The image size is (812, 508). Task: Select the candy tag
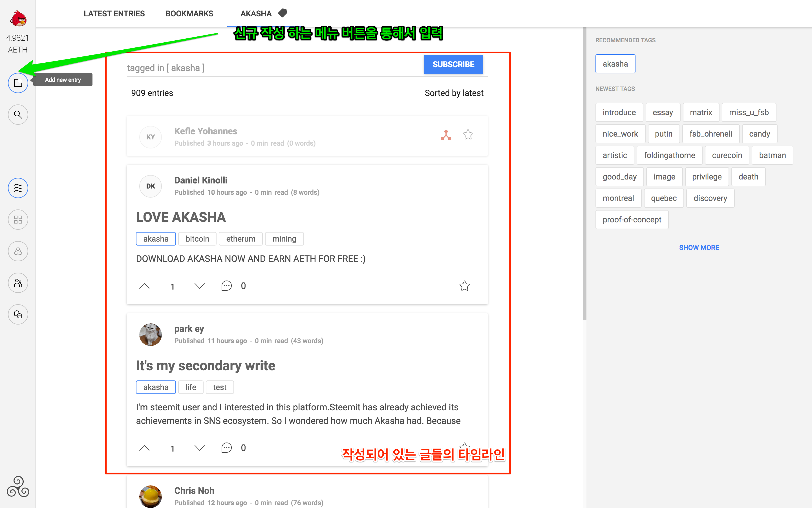(759, 134)
